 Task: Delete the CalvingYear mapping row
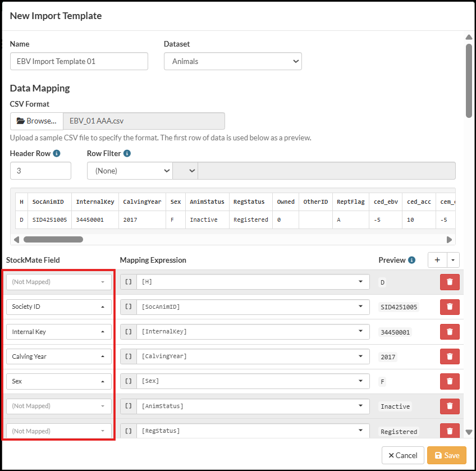[450, 356]
